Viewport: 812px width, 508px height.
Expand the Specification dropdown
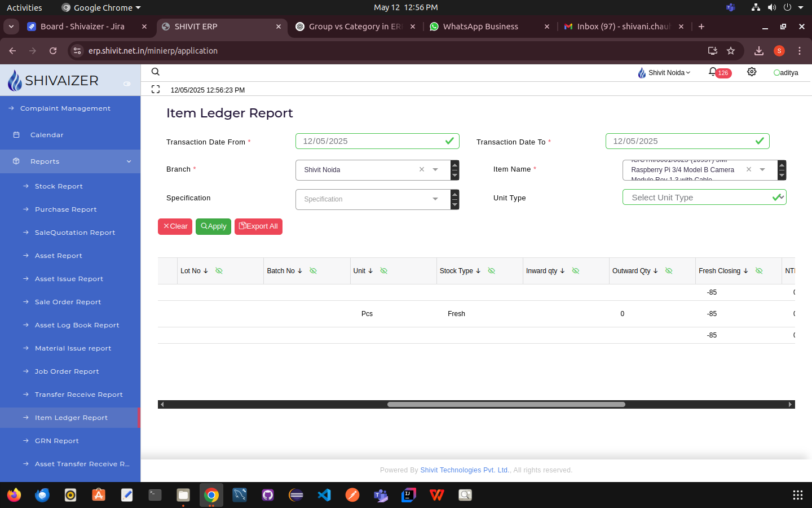click(435, 199)
